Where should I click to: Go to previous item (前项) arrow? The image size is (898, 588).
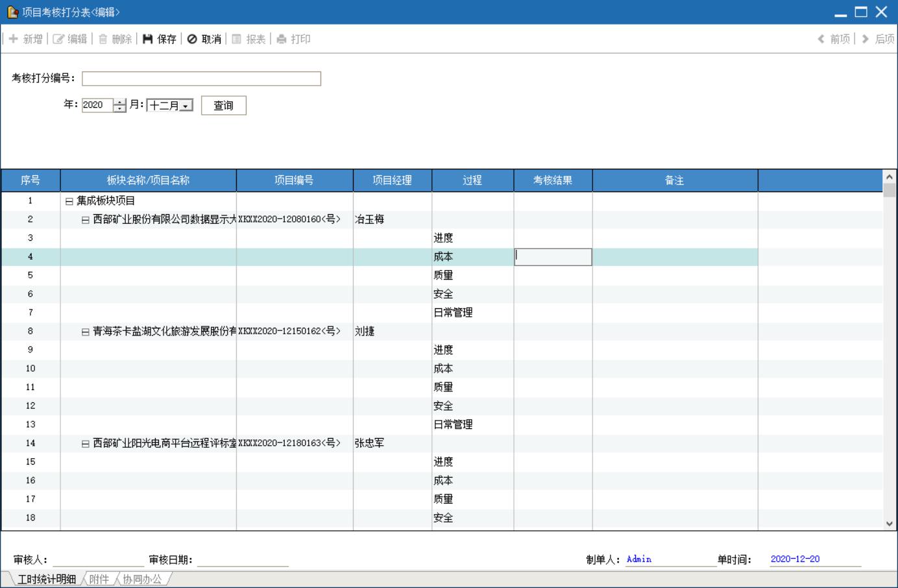(821, 39)
